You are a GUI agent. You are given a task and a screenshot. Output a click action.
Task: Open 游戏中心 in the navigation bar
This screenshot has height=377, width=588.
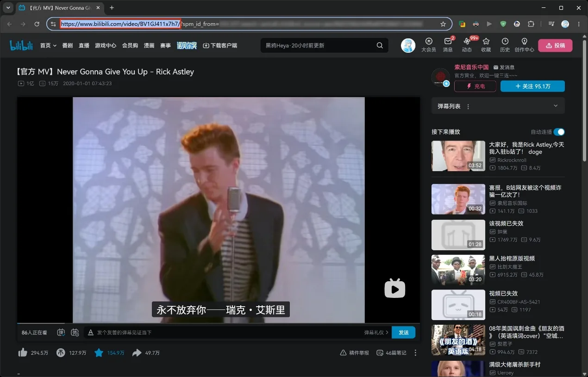point(106,45)
